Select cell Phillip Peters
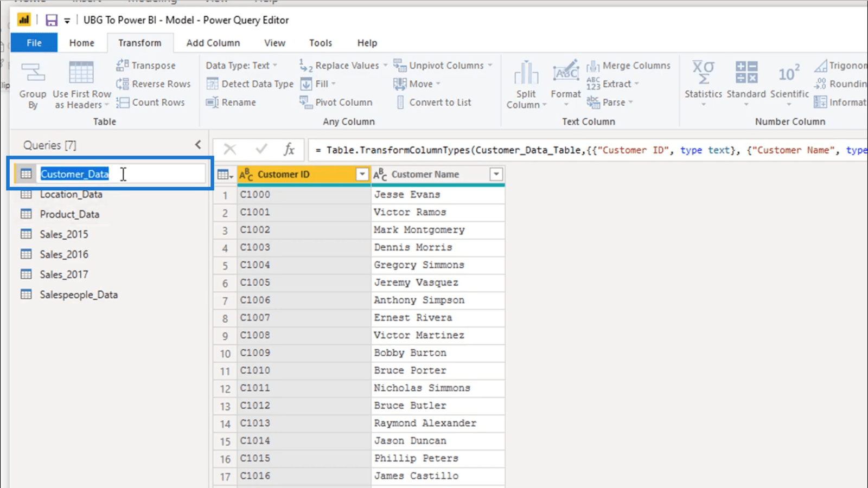 438,459
